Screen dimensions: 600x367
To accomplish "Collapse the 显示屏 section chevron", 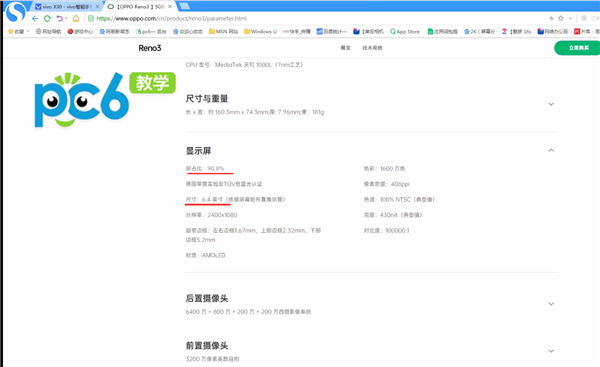I will 551,150.
